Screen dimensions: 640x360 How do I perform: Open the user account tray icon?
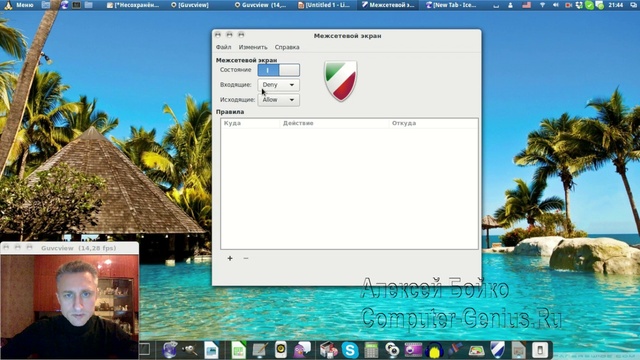click(x=510, y=5)
